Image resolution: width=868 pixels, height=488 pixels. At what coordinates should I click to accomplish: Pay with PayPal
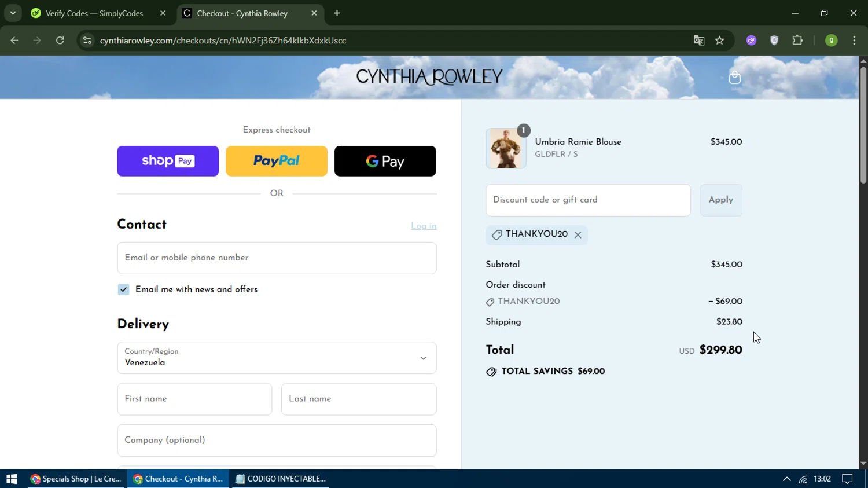pos(277,161)
